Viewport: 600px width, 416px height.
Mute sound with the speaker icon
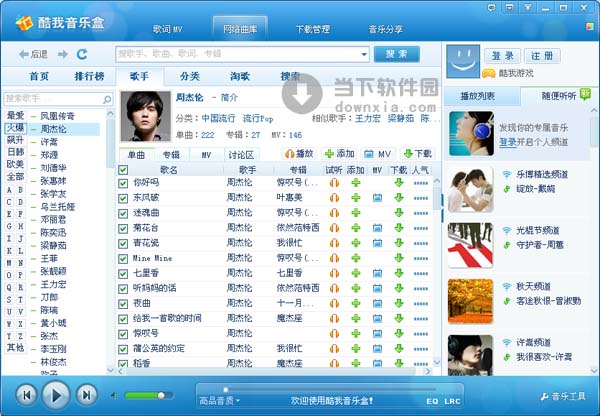[114, 395]
